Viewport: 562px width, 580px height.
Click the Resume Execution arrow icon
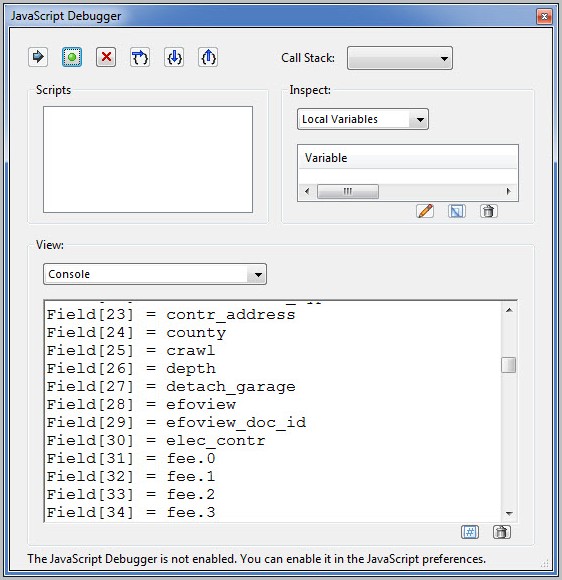pyautogui.click(x=38, y=57)
